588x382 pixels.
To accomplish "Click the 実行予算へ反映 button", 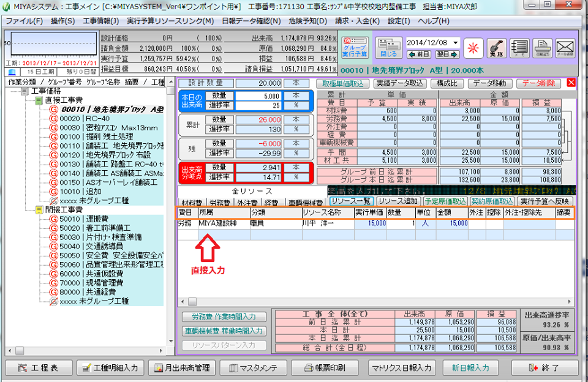I will (545, 201).
